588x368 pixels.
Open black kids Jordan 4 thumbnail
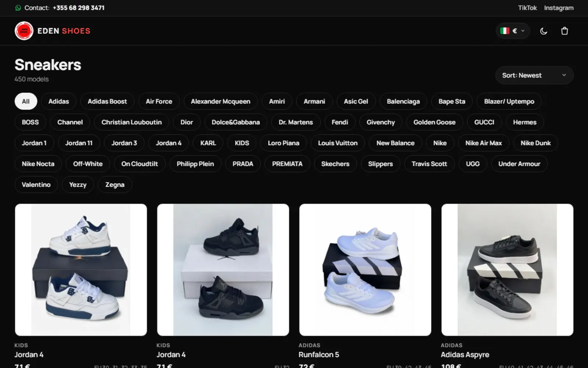(223, 270)
